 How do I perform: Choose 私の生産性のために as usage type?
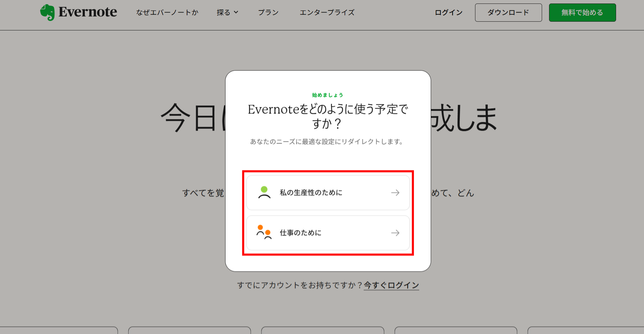(x=310, y=193)
